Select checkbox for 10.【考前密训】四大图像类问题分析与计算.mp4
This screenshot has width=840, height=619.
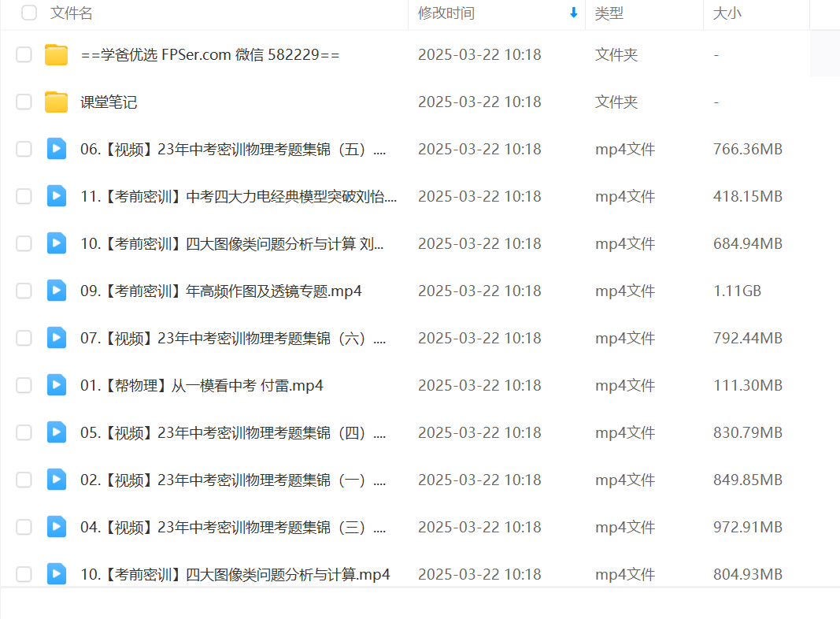point(24,573)
